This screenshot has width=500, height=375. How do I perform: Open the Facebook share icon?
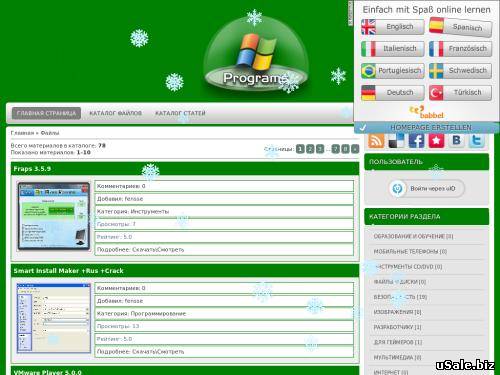click(416, 140)
